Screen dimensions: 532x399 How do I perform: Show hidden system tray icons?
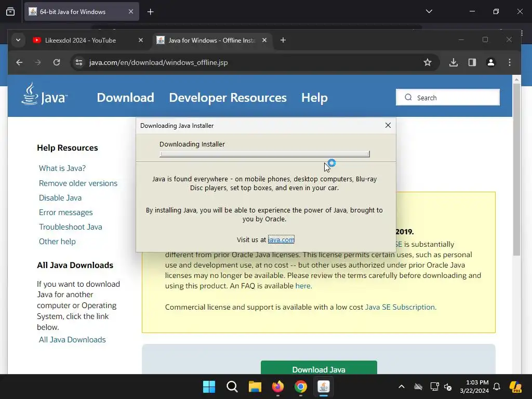(x=402, y=387)
